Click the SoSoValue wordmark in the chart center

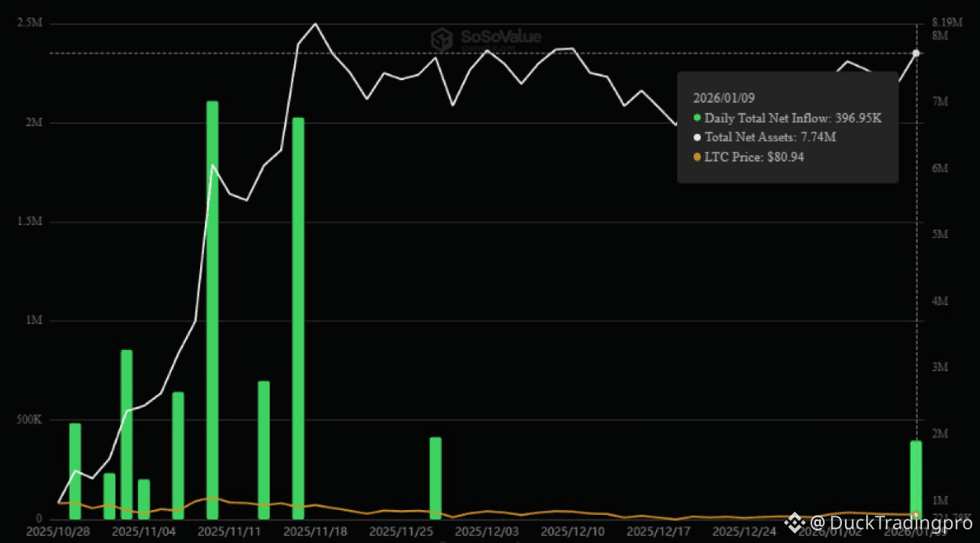500,35
